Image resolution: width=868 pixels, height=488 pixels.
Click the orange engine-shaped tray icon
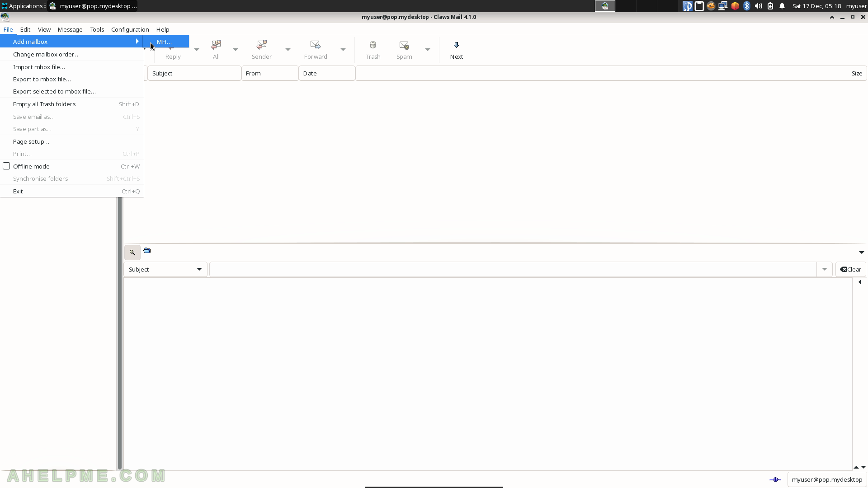click(x=711, y=6)
